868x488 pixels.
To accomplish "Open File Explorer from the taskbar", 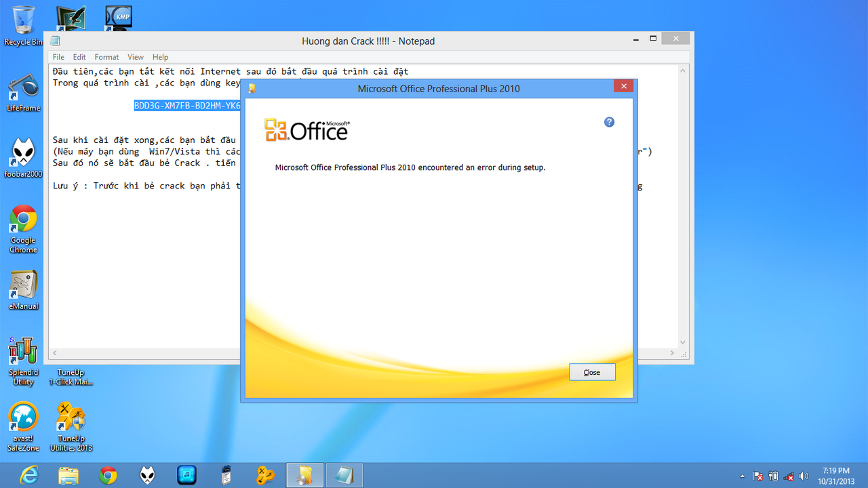I will (68, 475).
